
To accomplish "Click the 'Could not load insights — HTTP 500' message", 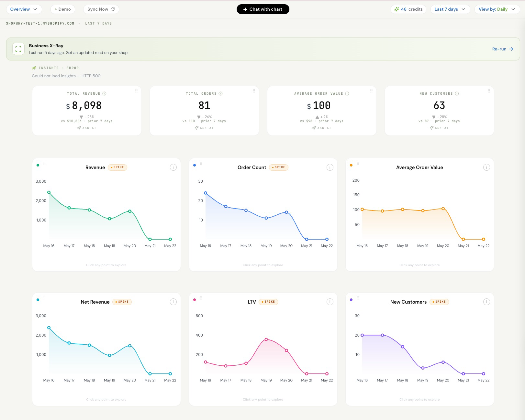I will pos(66,76).
